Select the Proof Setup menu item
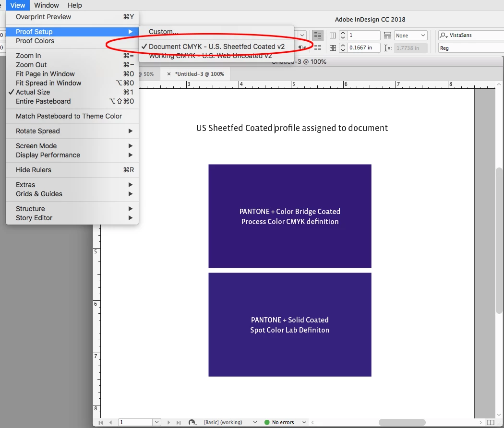The width and height of the screenshot is (504, 428). click(72, 32)
